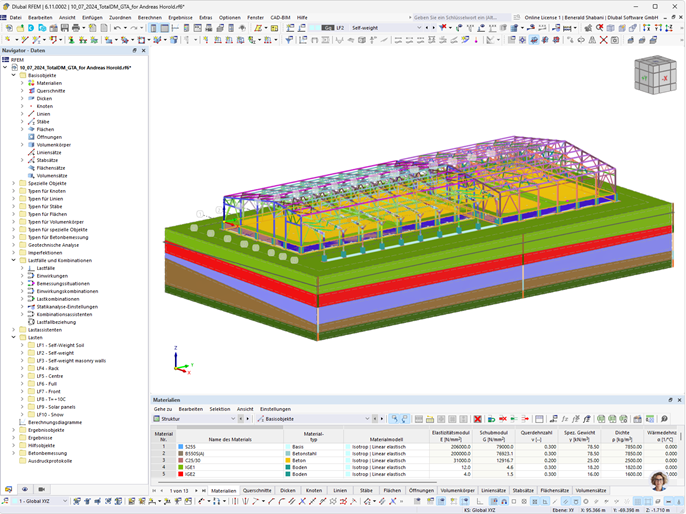Open the load case Self-weight dropdown
The height and width of the screenshot is (514, 686).
(x=419, y=28)
